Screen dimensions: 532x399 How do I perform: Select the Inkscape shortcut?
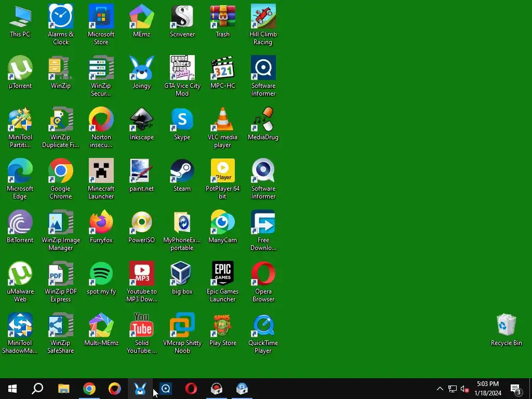pyautogui.click(x=142, y=124)
